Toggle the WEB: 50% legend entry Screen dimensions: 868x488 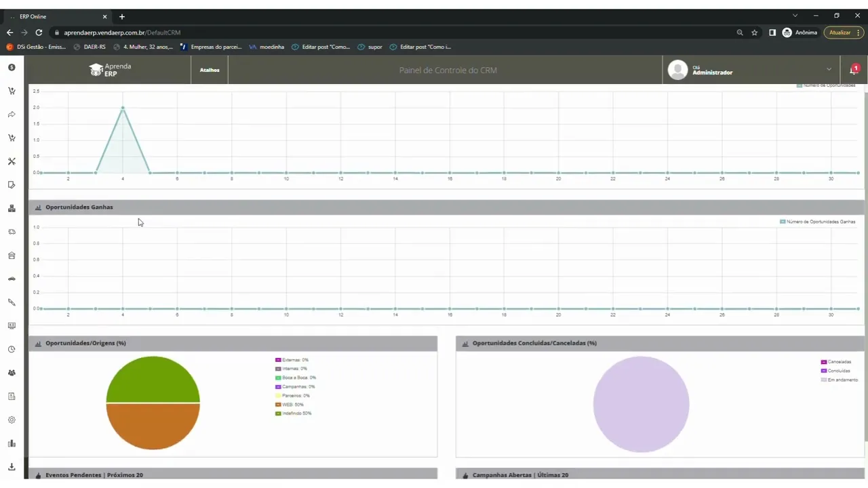pyautogui.click(x=290, y=405)
